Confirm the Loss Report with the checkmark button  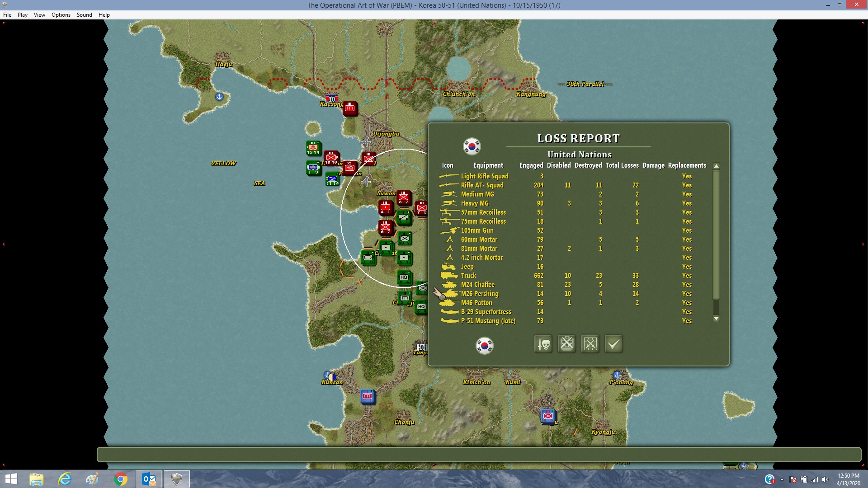[x=613, y=344]
